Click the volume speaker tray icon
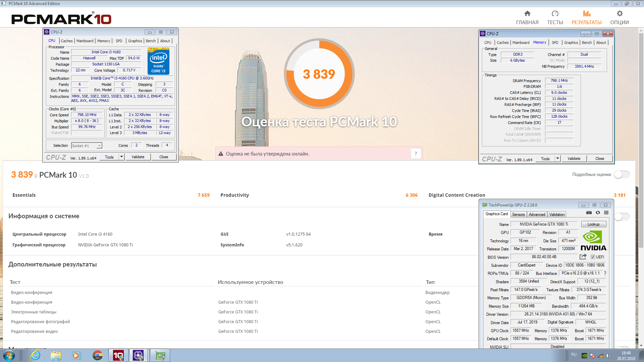Screen dimensions: 644x362 (x=608, y=356)
